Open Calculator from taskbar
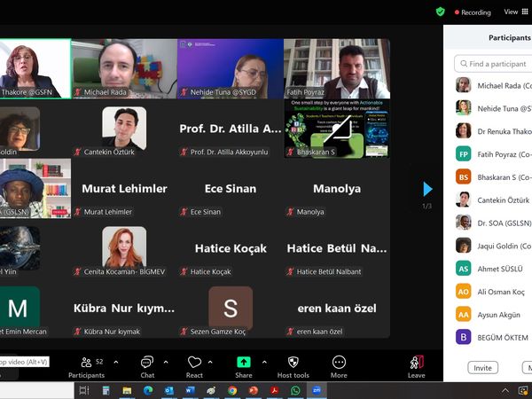The width and height of the screenshot is (532, 399). tap(106, 391)
